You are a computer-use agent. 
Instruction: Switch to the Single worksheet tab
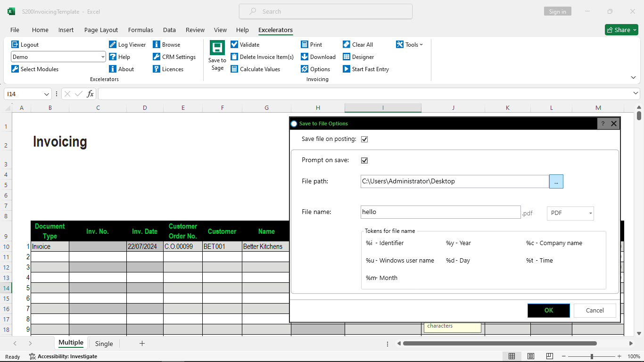(x=104, y=344)
